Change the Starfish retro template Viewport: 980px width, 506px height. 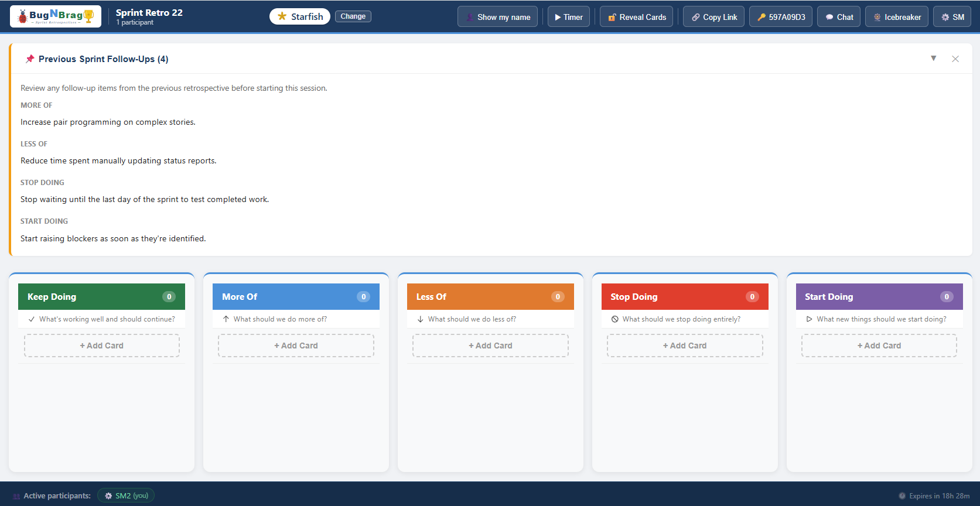pyautogui.click(x=353, y=16)
